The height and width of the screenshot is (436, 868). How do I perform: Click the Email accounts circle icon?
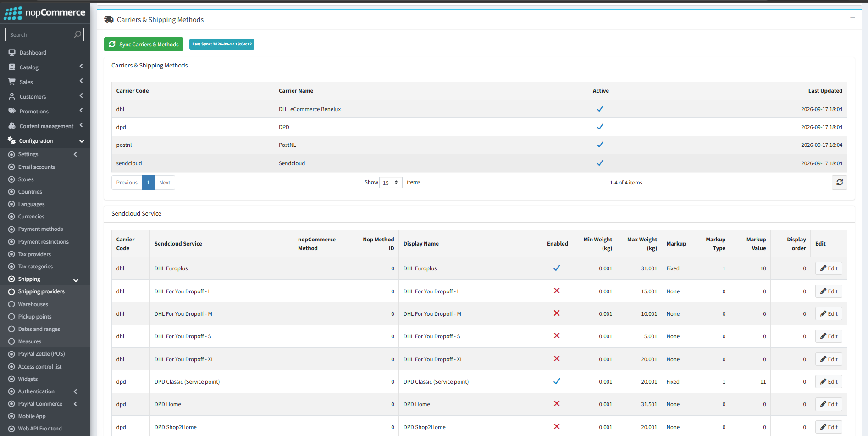point(11,167)
